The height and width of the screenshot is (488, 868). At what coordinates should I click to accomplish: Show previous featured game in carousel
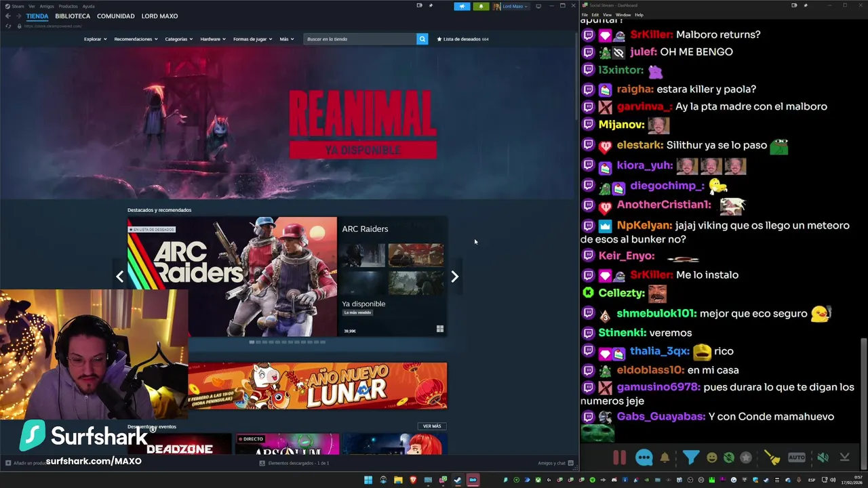tap(120, 277)
